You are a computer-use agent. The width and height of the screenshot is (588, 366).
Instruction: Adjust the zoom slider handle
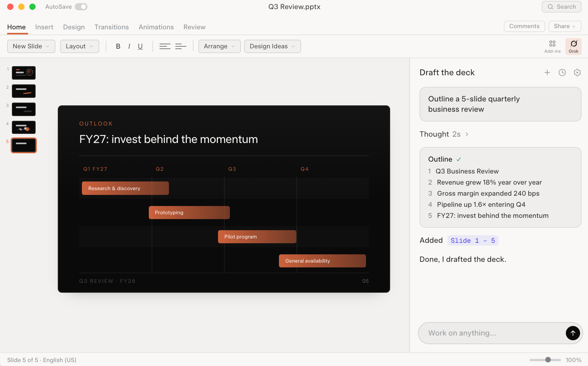click(x=548, y=360)
